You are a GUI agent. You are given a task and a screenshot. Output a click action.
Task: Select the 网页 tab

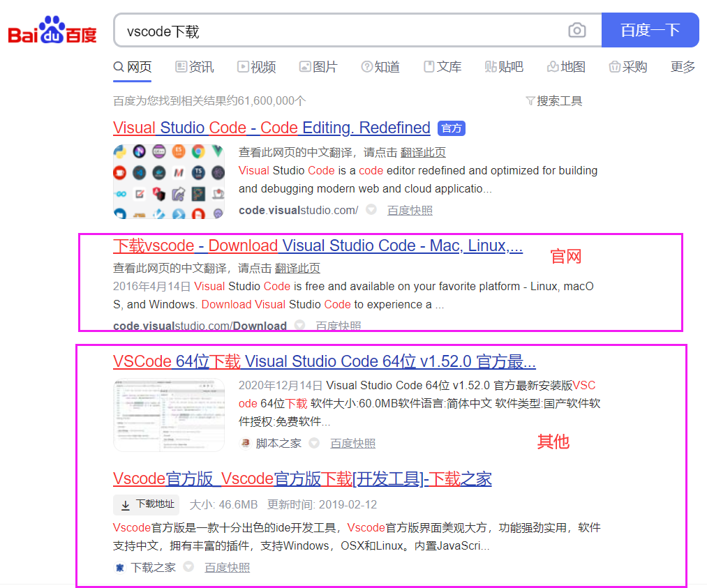click(132, 67)
